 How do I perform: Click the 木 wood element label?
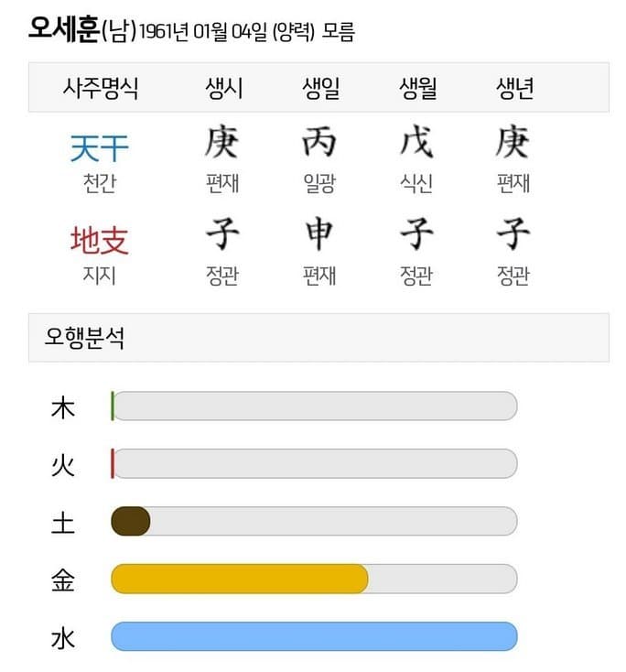tap(62, 406)
